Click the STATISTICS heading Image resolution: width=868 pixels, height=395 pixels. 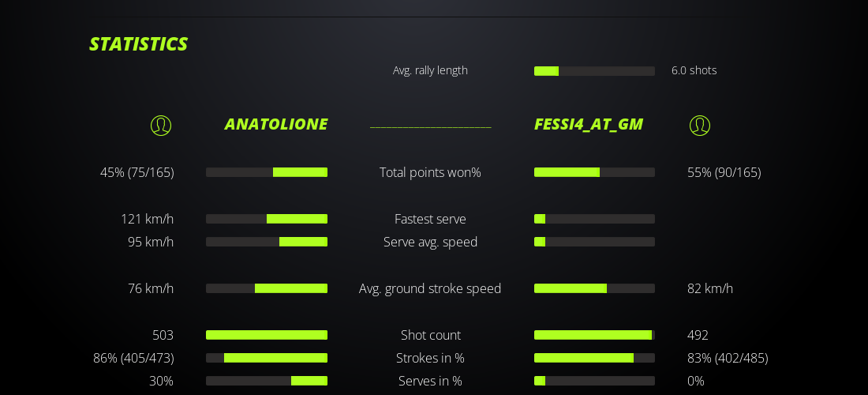[139, 44]
